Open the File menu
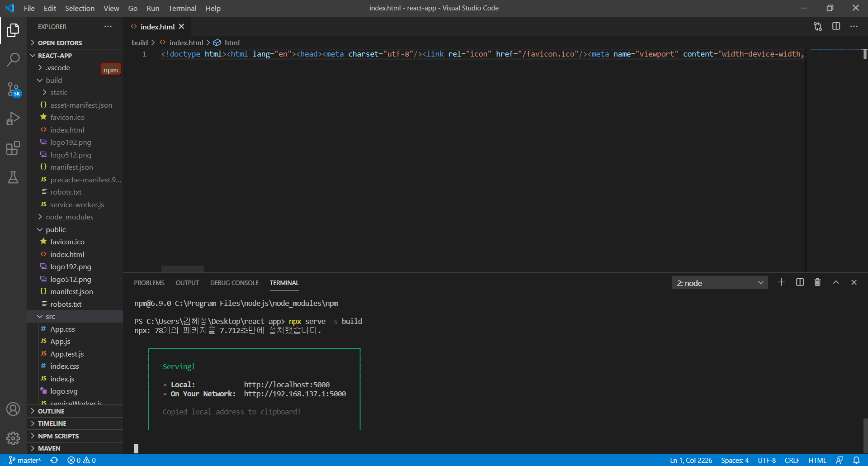Viewport: 868px width, 466px height. coord(29,8)
